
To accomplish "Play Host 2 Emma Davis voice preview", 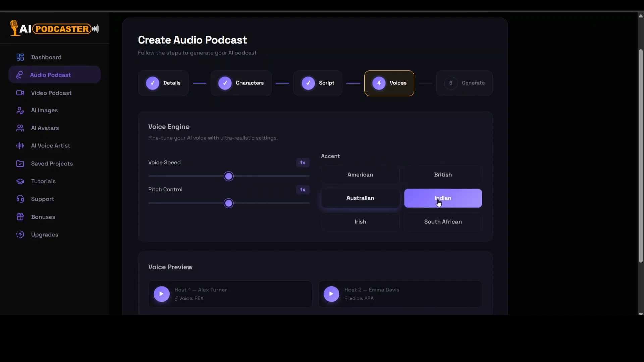I will (x=331, y=294).
